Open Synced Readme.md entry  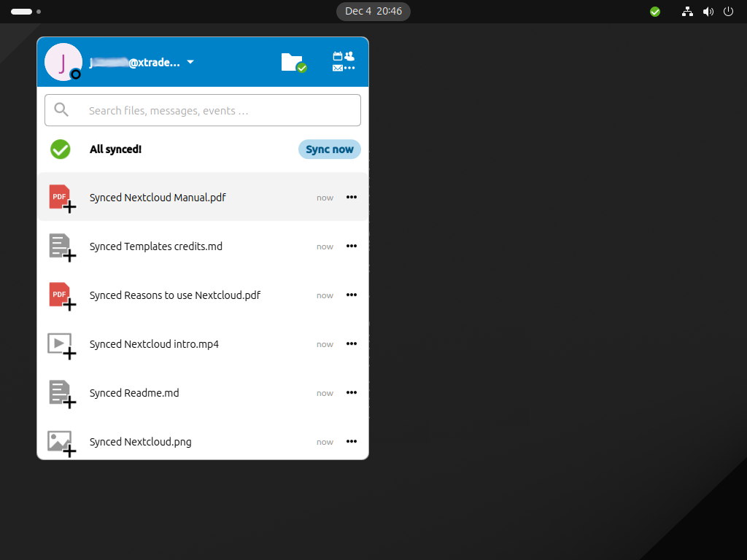203,393
